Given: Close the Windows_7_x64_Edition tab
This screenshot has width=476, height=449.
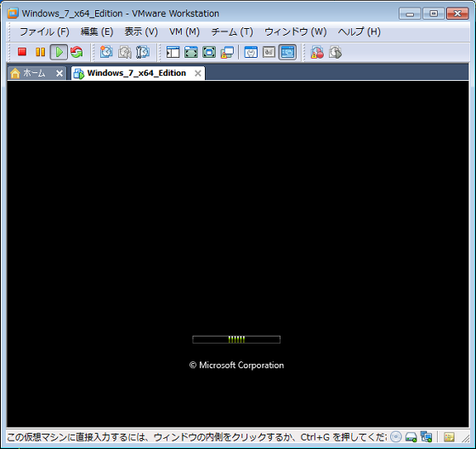Looking at the screenshot, I should [x=197, y=73].
